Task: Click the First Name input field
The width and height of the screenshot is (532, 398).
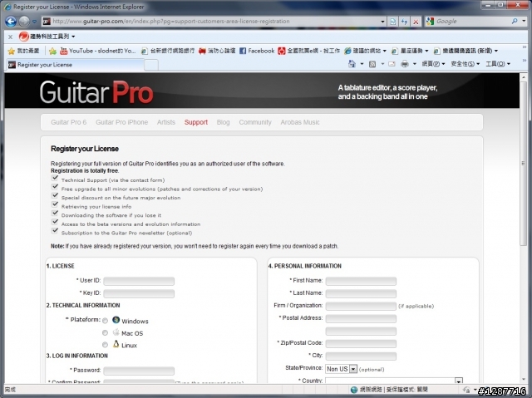Action: point(361,281)
